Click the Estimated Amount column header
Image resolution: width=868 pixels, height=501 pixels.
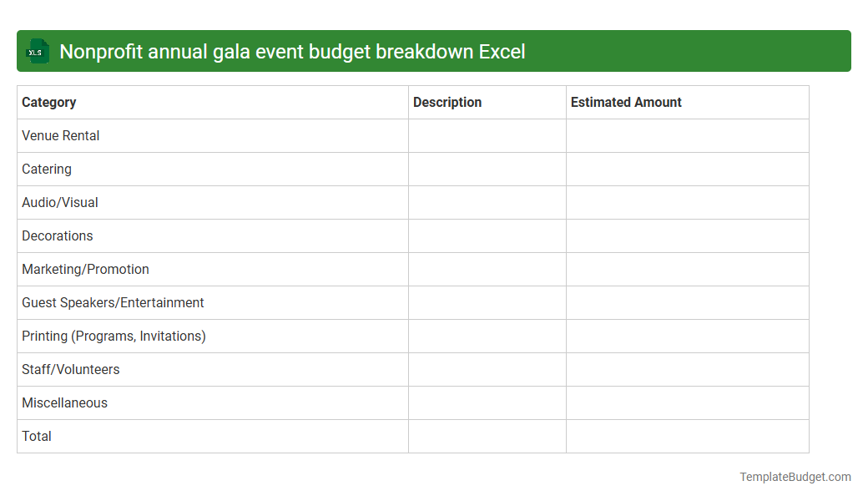pyautogui.click(x=626, y=102)
